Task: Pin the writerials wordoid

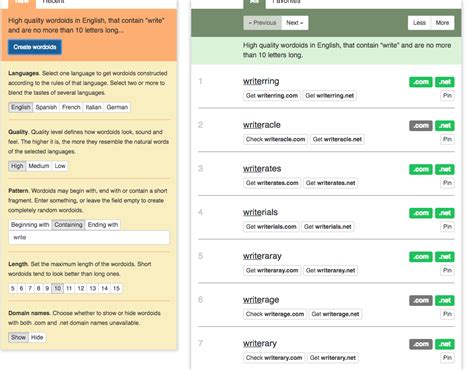Action: 447,227
